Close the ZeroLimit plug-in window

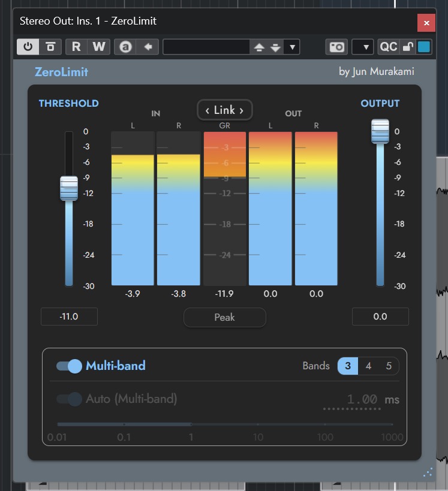pyautogui.click(x=426, y=23)
